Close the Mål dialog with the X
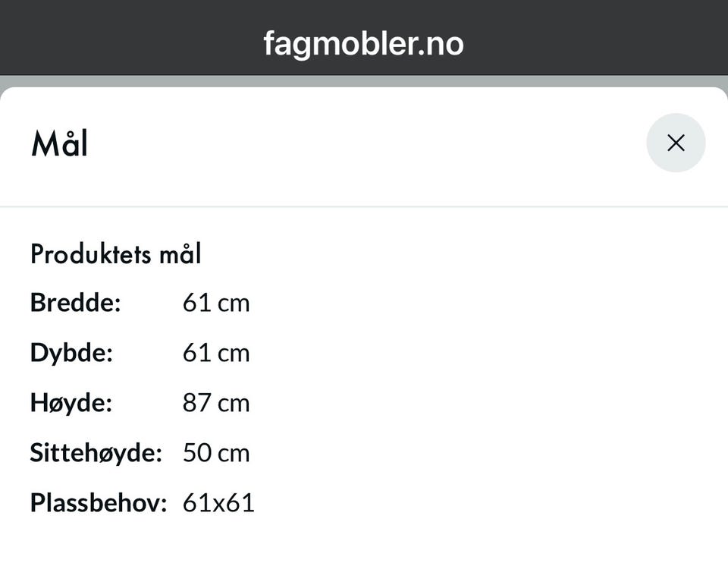Screen dimensions: 728x563 pos(676,143)
